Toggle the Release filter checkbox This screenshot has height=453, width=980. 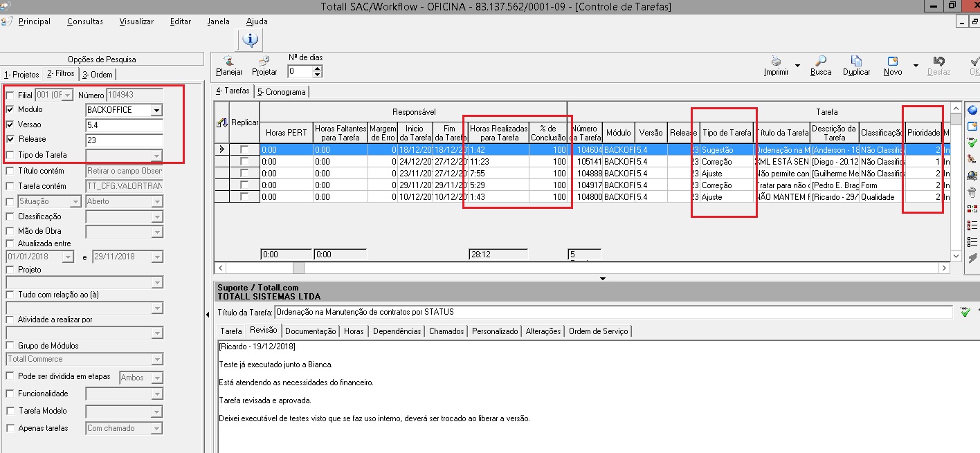click(10, 140)
